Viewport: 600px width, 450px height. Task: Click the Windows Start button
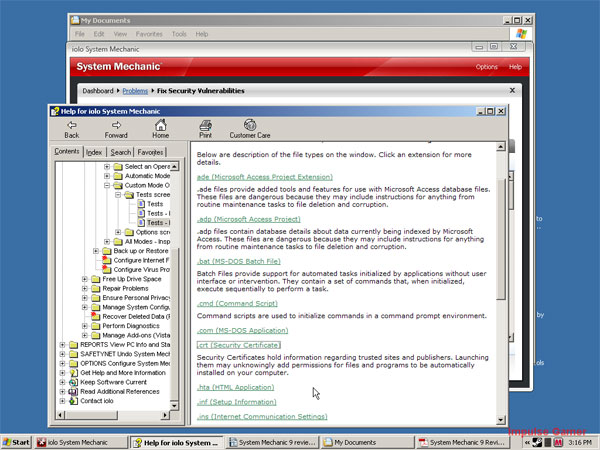pyautogui.click(x=17, y=441)
